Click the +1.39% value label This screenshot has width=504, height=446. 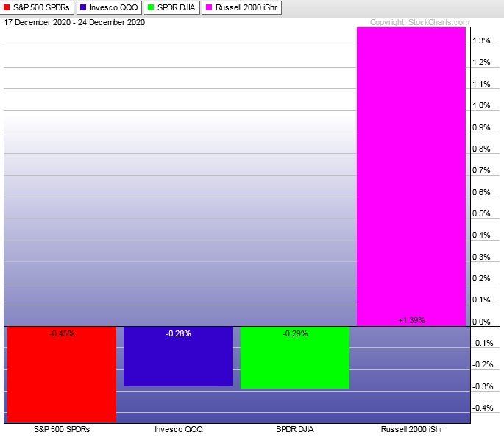(411, 320)
